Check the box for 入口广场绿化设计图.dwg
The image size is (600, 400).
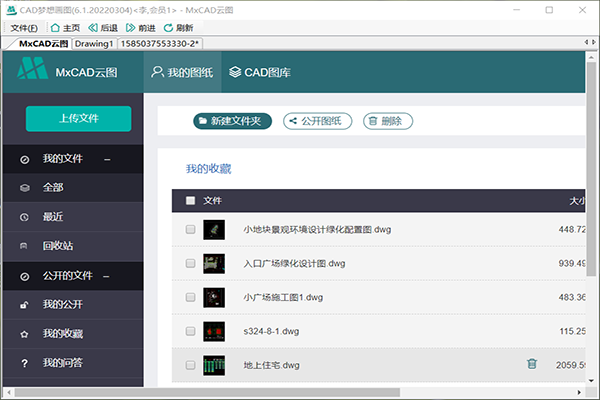point(190,263)
